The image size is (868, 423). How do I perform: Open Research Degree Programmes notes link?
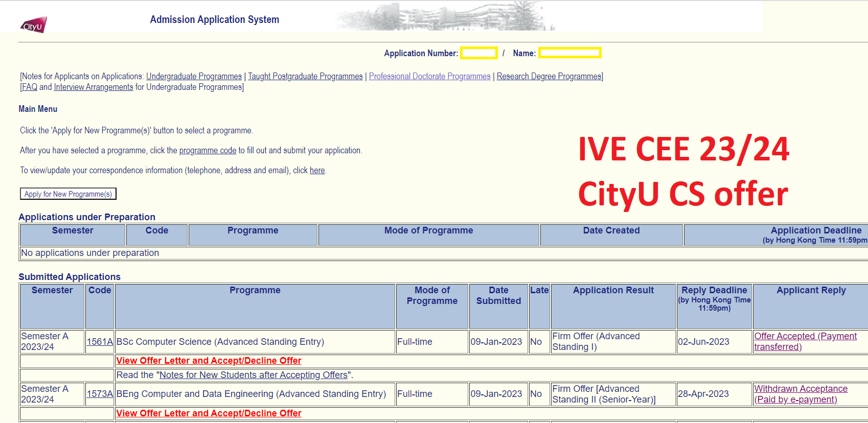tap(549, 76)
